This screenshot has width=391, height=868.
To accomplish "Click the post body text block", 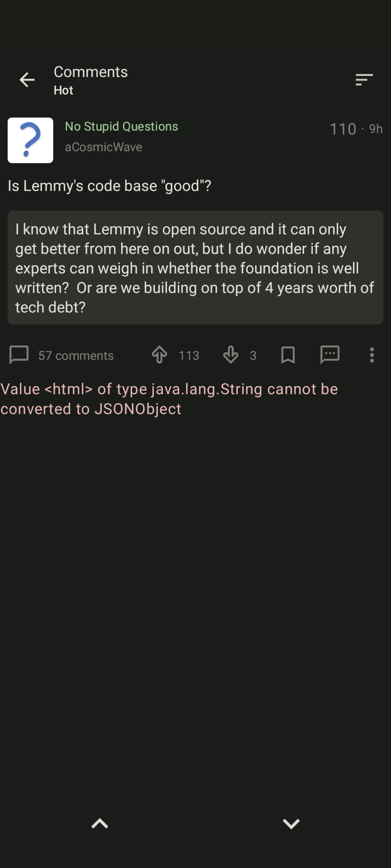I will (195, 268).
